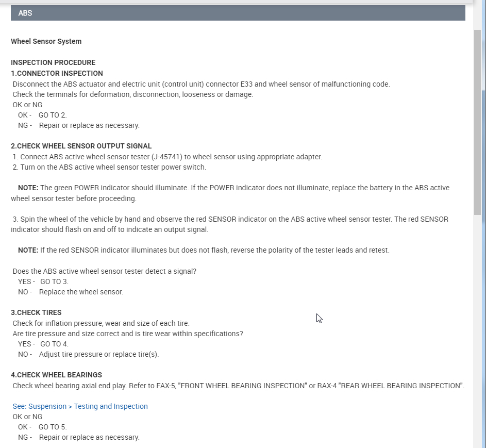This screenshot has height=448, width=486.
Task: Select the 2.CHECK WHEEL SENSOR OUTPUT SIGNAL heading
Action: (81, 146)
